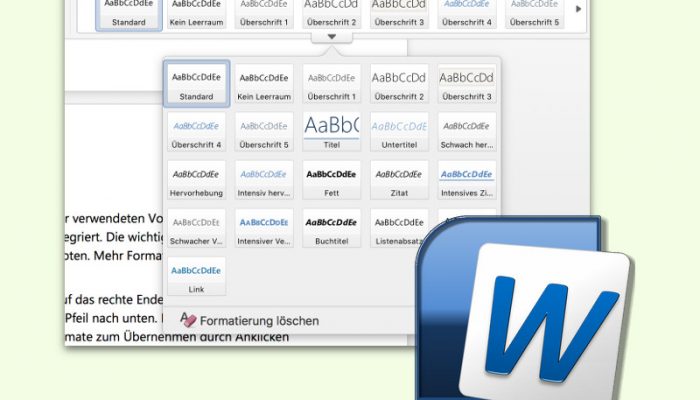
Task: Apply the Fett style
Action: (x=331, y=180)
